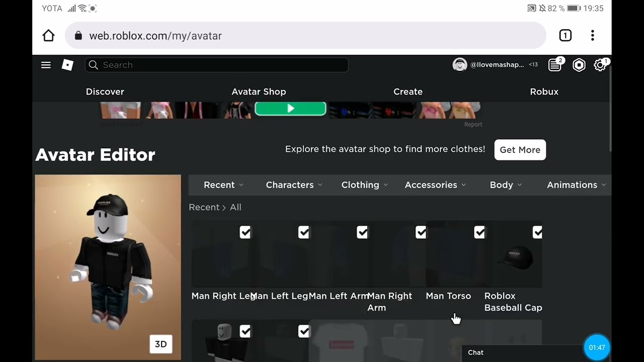Expand the Characters dropdown
Viewport: 644px width, 362px height.
pyautogui.click(x=294, y=185)
